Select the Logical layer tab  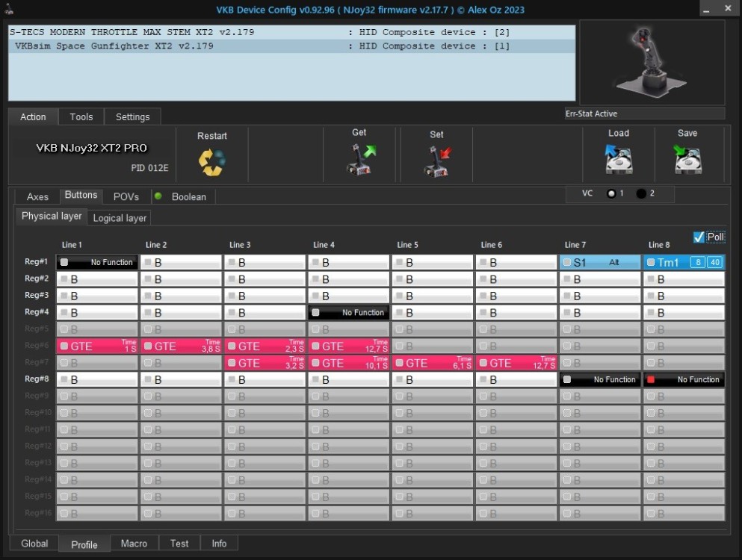pyautogui.click(x=120, y=218)
